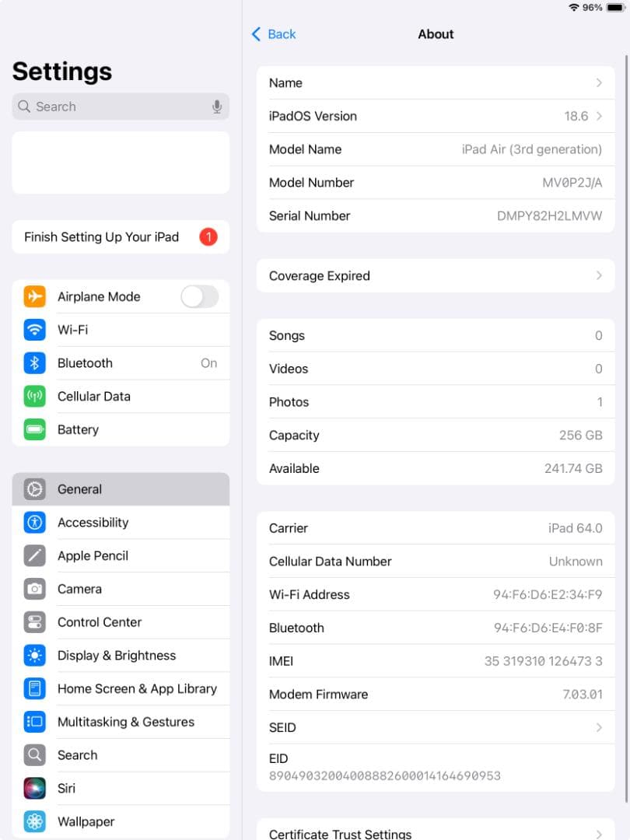Tap the Apple Pencil icon
Screen dimensions: 630x840
(35, 555)
